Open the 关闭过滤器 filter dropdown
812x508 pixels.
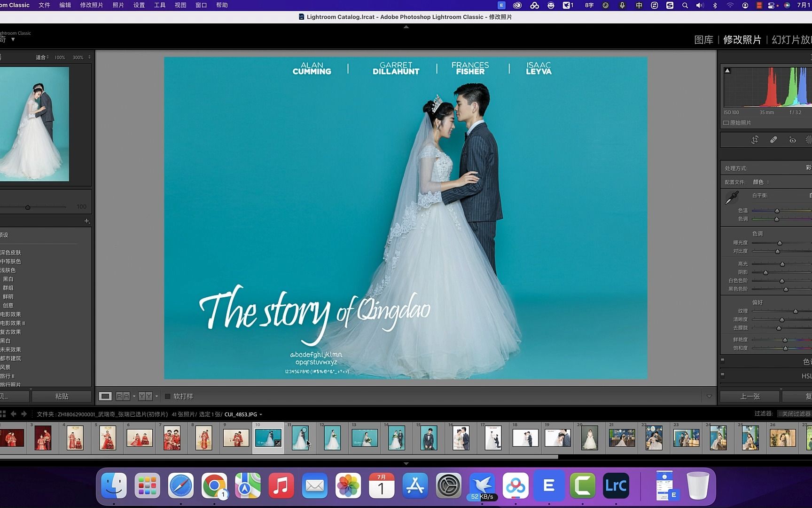coord(795,414)
